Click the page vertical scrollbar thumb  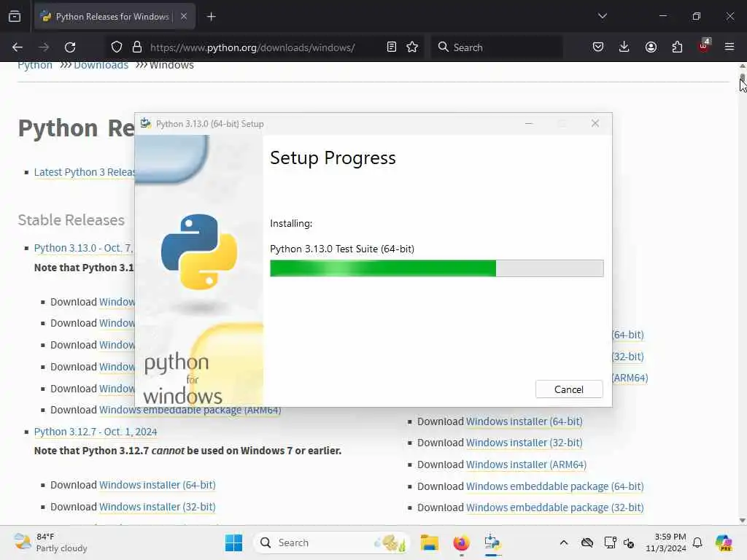(x=742, y=79)
